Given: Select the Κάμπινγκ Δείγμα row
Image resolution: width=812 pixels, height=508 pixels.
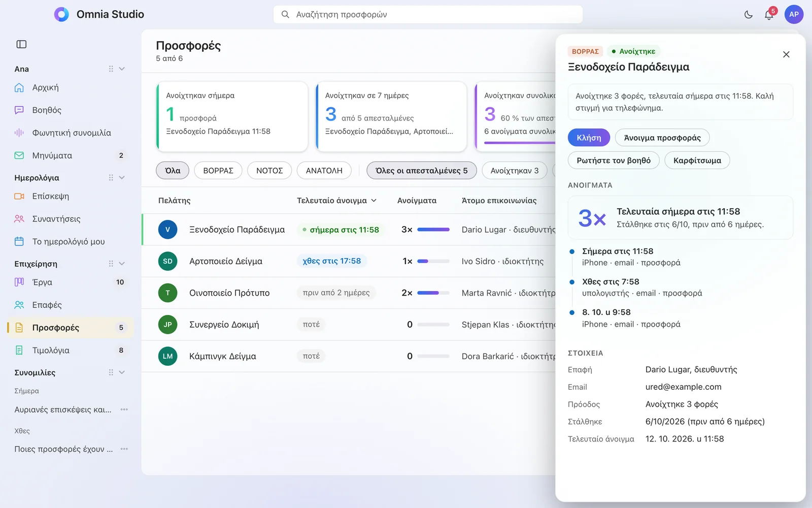Looking at the screenshot, I should click(x=348, y=356).
